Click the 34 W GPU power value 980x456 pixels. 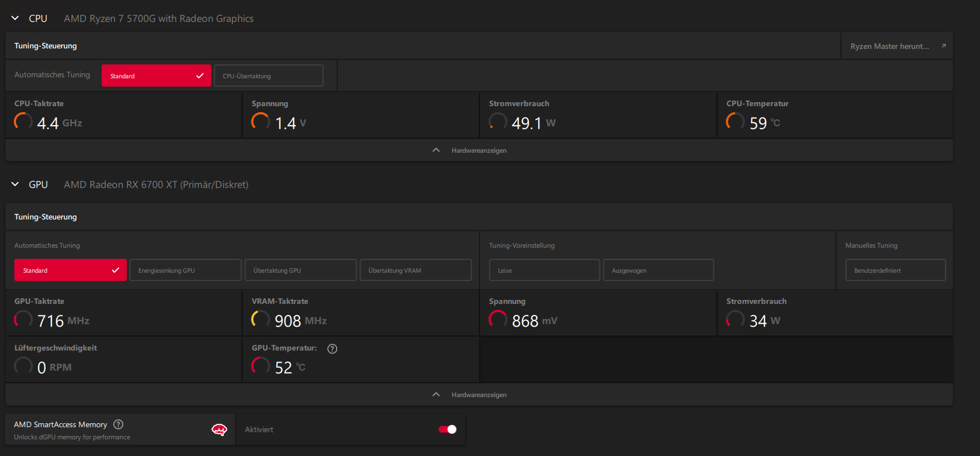pyautogui.click(x=765, y=320)
